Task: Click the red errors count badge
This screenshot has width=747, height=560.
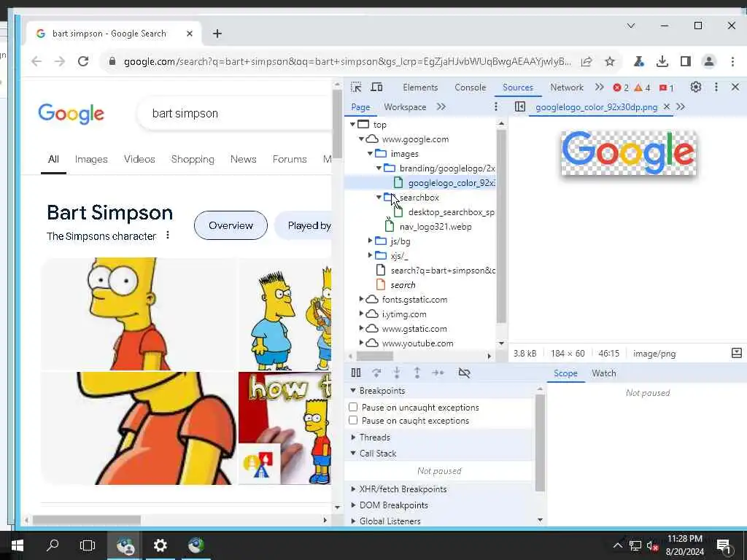Action: (621, 87)
